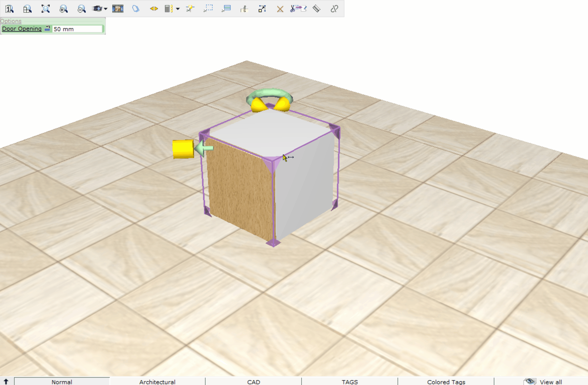588x385 pixels.
Task: Click the green arrow handle on cube
Action: coord(204,148)
